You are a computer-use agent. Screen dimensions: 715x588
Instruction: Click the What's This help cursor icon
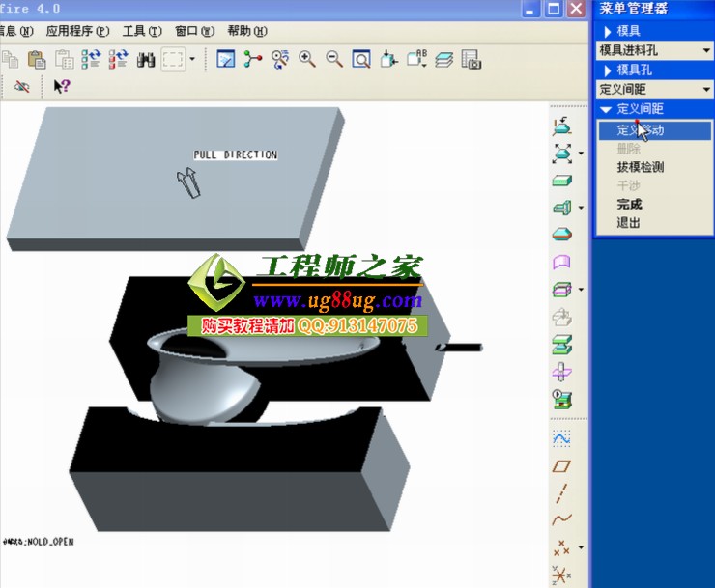[x=62, y=87]
